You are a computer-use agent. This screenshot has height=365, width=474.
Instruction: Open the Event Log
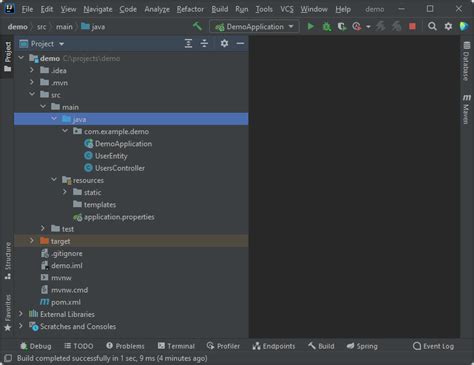click(433, 346)
